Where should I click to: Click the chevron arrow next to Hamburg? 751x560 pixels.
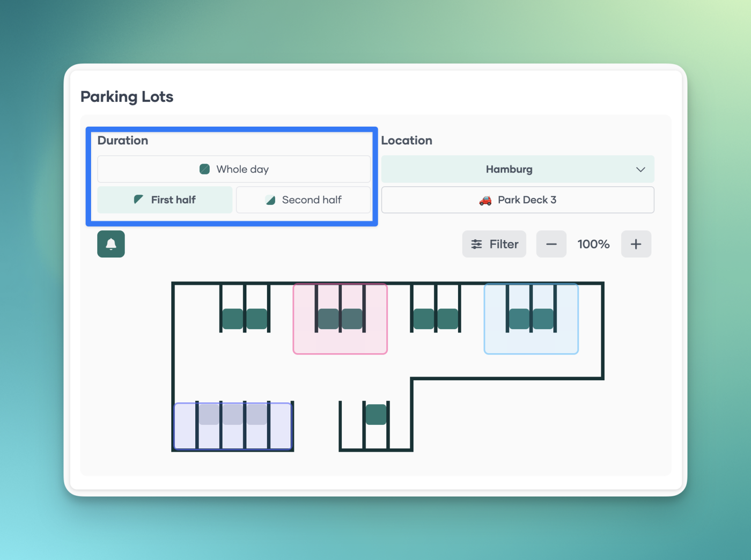[x=640, y=170]
